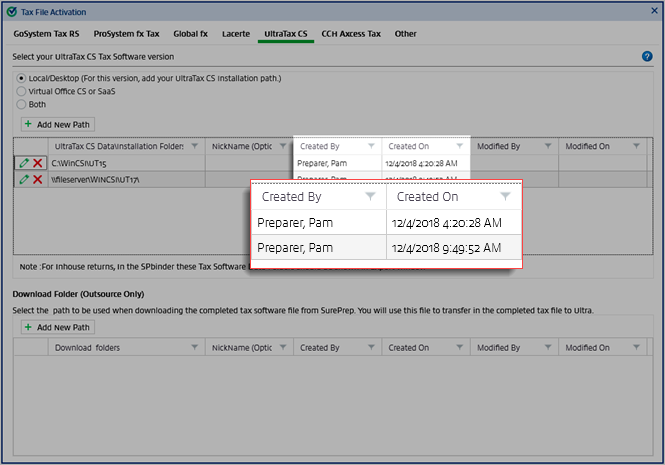
Task: Select the Both radio button
Action: pyautogui.click(x=22, y=104)
